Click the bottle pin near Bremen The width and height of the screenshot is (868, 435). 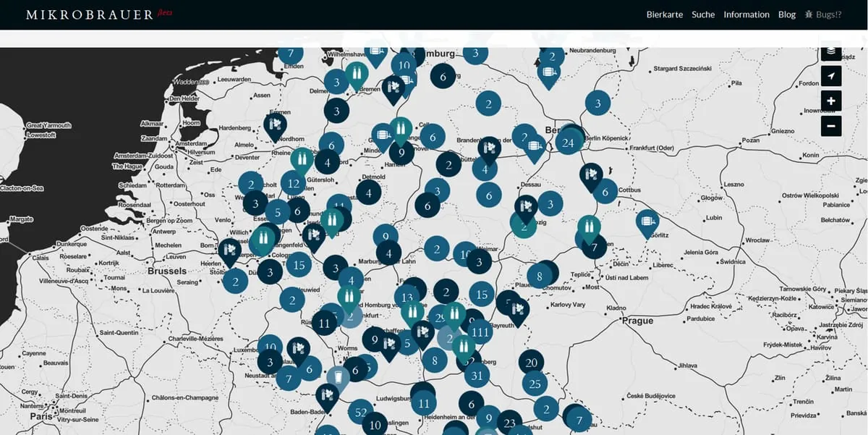[x=356, y=74]
